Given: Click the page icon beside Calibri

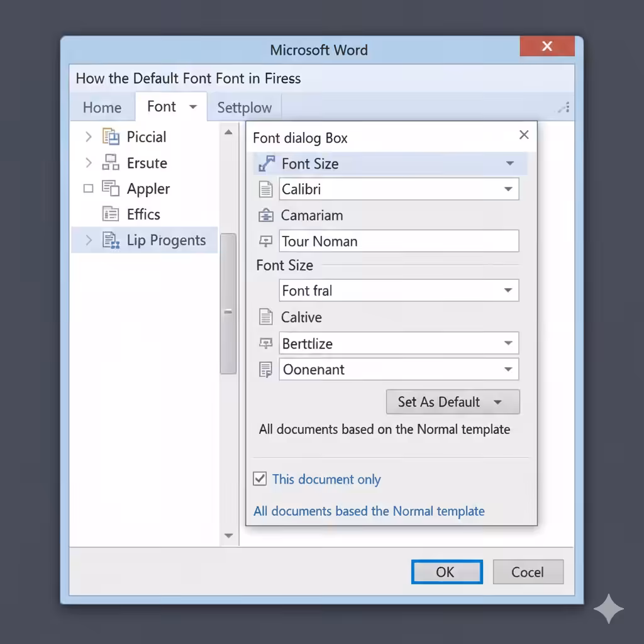Looking at the screenshot, I should (266, 189).
